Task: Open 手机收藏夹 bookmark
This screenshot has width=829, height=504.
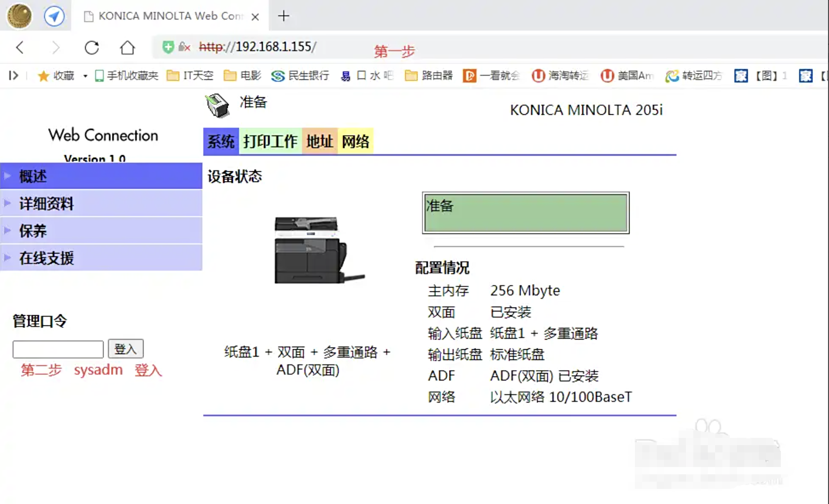Action: 126,75
